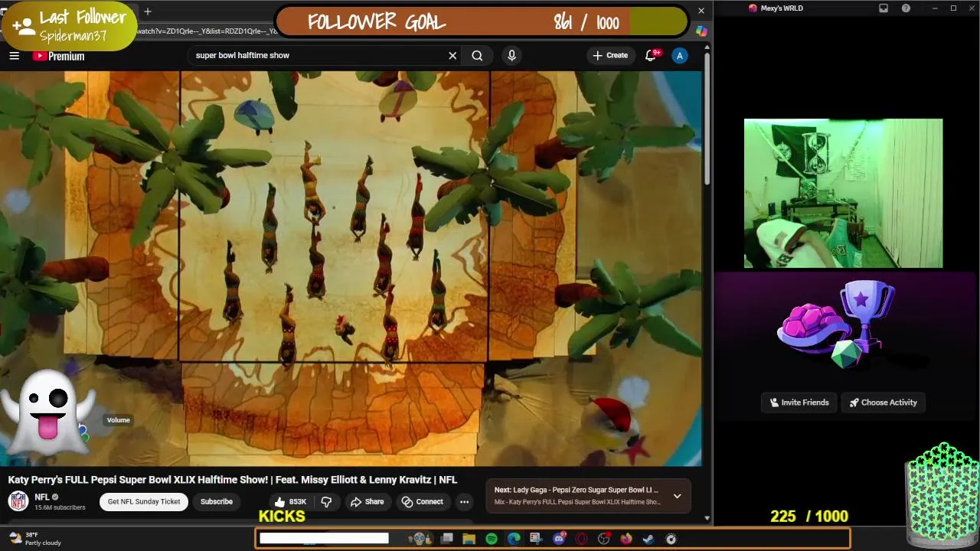Screen dimensions: 980x551
Task: Open the help icon in the Mexy's WRLD title bar
Action: coord(906,8)
